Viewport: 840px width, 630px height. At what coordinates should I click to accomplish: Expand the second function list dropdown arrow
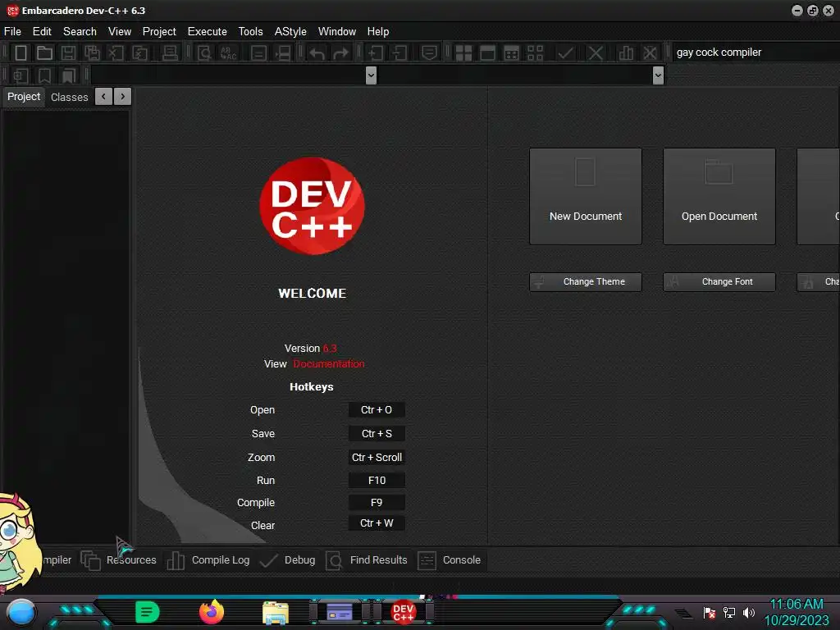tap(659, 75)
